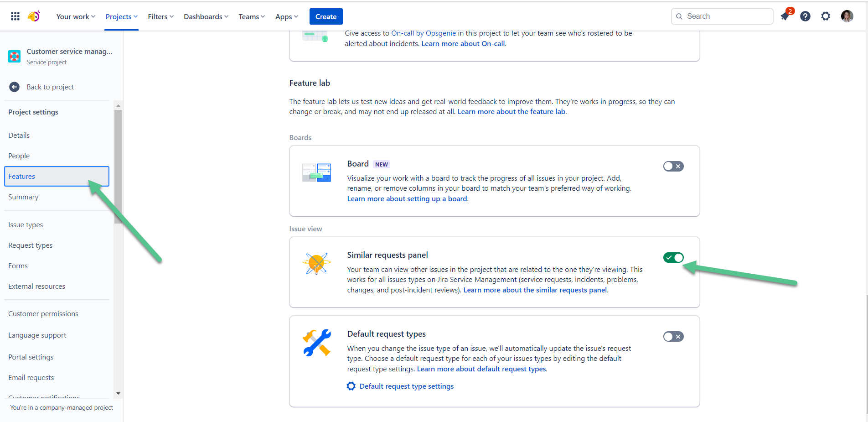The image size is (868, 422).
Task: Click the sidebar scroll down arrow
Action: coord(119,393)
